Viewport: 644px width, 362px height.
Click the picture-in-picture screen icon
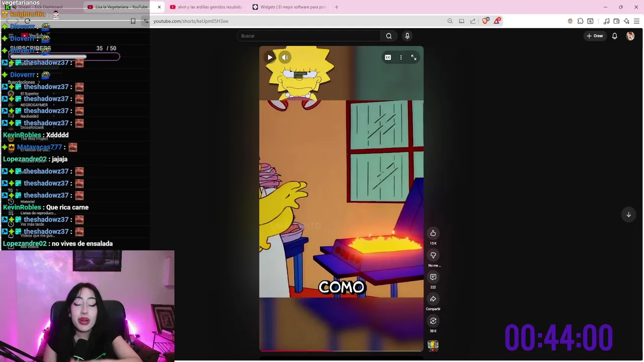pos(461,21)
